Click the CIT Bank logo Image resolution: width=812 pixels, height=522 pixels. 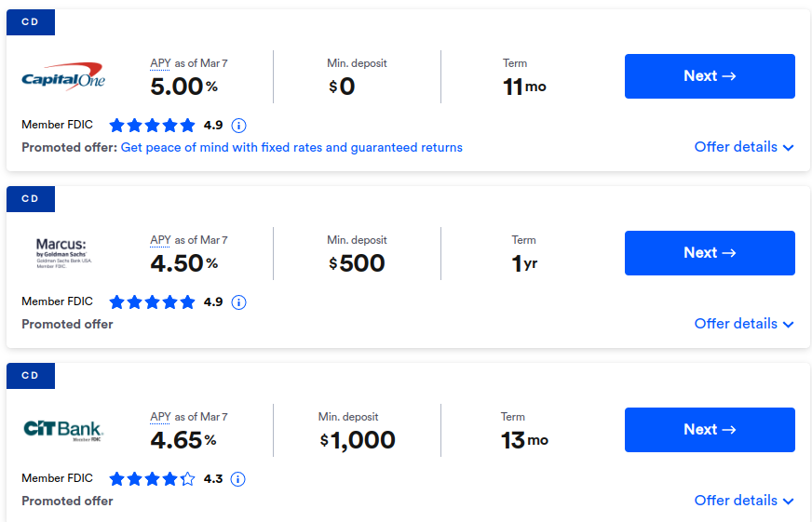(63, 431)
